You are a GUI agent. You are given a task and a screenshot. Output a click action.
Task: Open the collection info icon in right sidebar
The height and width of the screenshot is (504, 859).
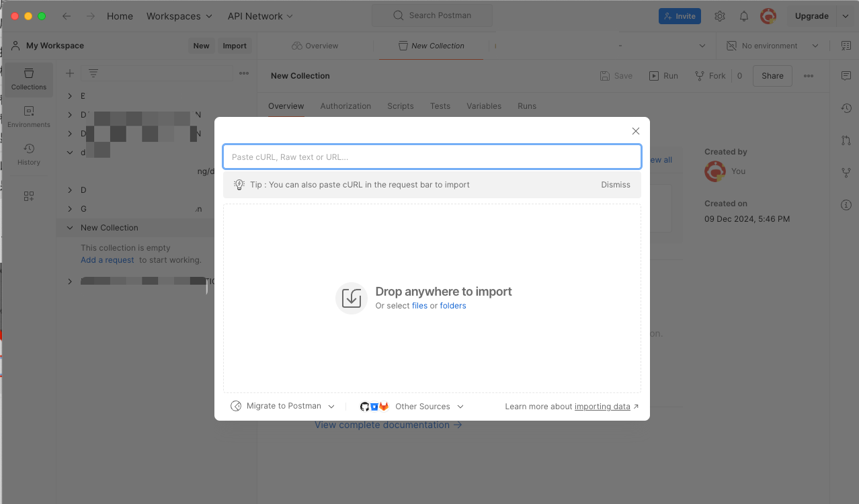(846, 205)
